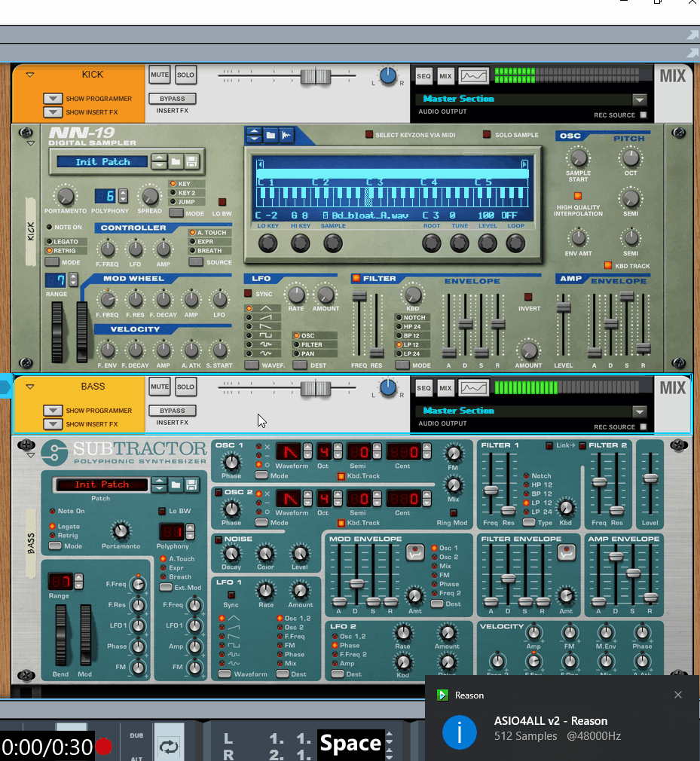Click BASS channel MIX button

tap(445, 388)
